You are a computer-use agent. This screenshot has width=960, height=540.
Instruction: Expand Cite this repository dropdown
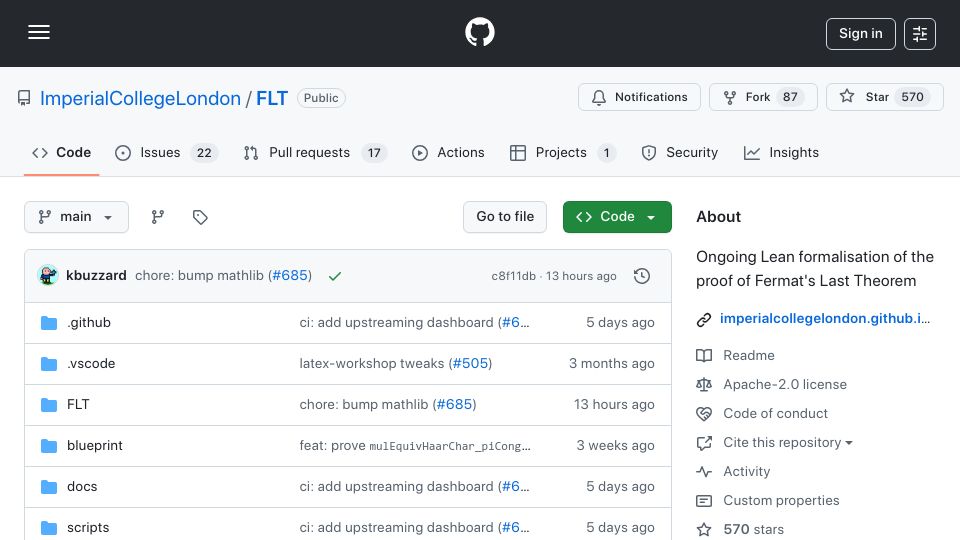[x=787, y=443]
